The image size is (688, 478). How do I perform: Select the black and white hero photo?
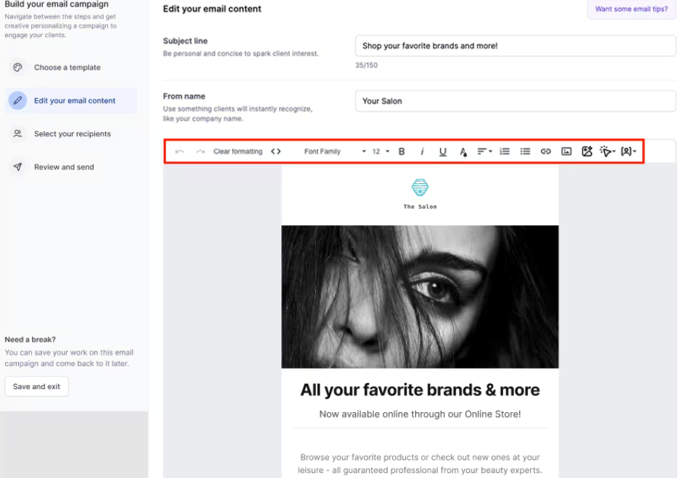(420, 297)
